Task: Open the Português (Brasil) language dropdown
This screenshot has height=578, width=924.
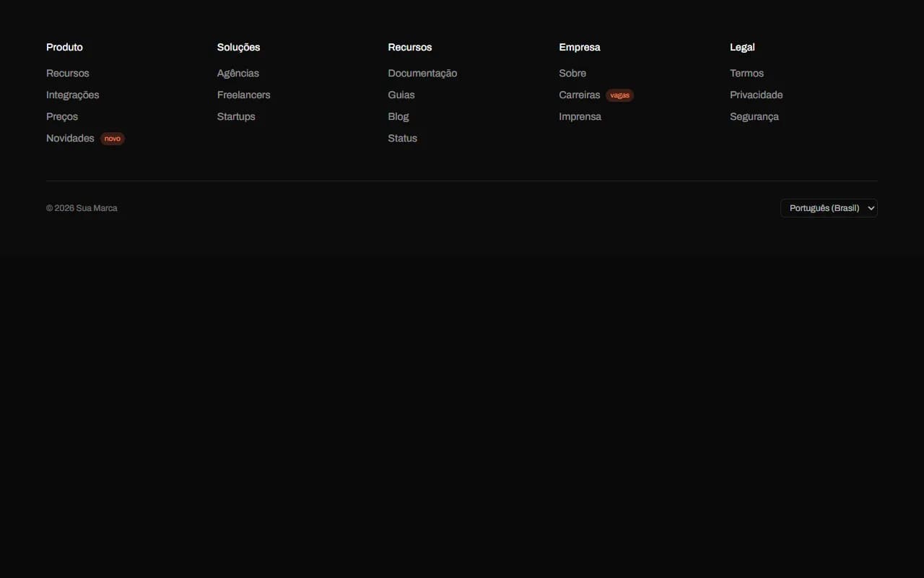Action: [829, 208]
